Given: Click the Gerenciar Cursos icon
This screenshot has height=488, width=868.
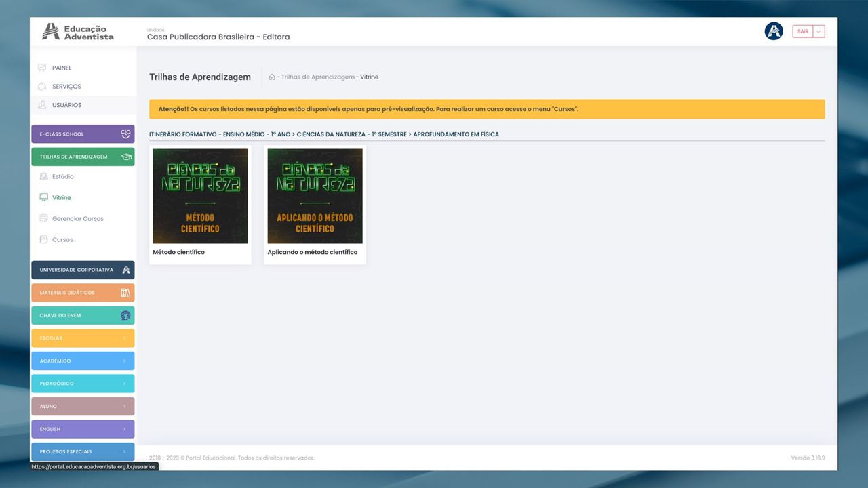Looking at the screenshot, I should tap(44, 218).
